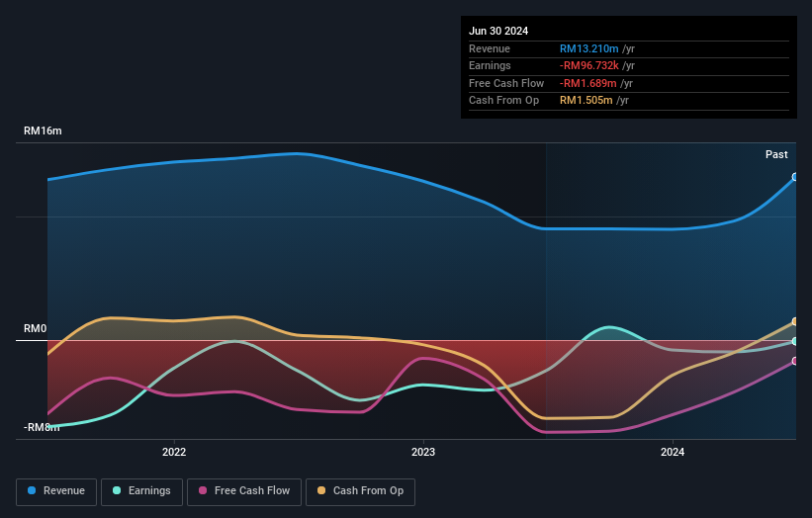Click the Cash From Op label in the tooltip
The width and height of the screenshot is (812, 518).
503,101
